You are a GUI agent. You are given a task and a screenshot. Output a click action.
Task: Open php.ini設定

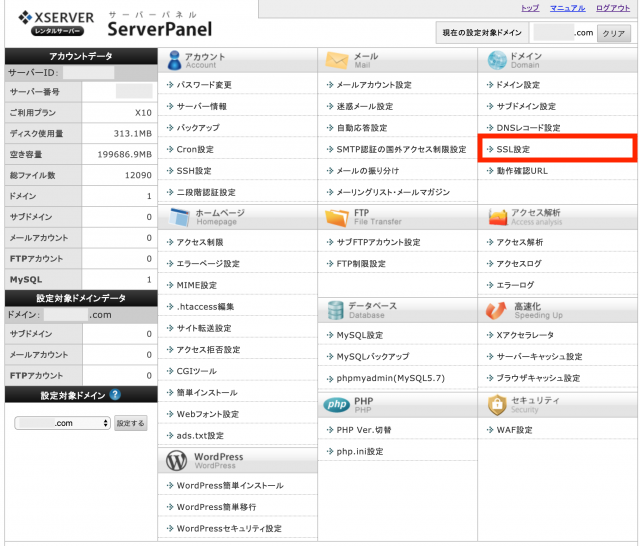click(360, 451)
